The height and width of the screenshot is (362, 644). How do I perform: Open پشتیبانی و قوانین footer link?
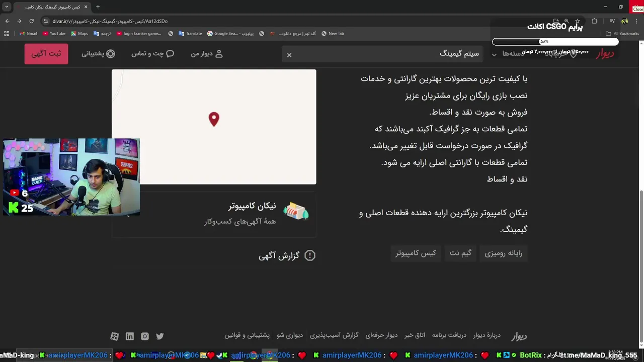[247, 335]
